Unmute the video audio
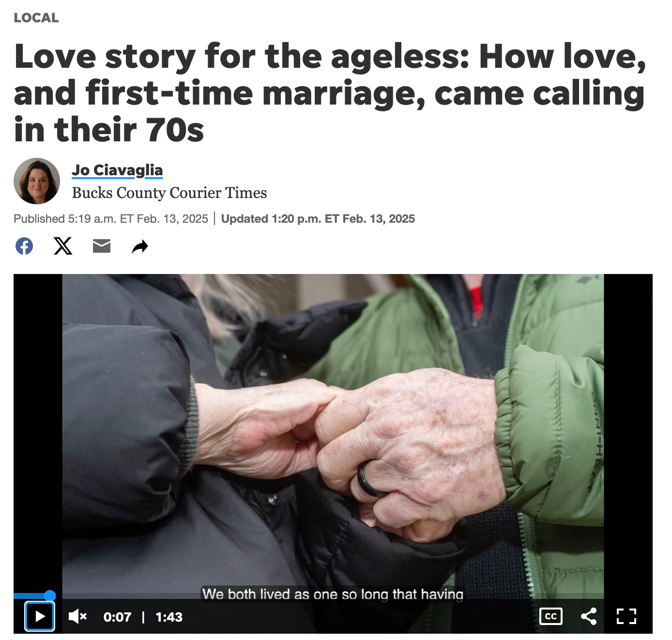Screen dimensions: 672x640 tap(77, 616)
